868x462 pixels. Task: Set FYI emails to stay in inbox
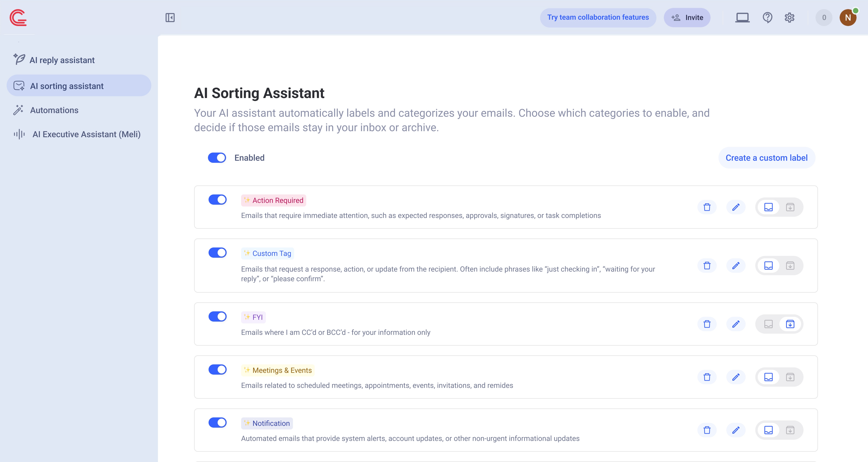(768, 324)
